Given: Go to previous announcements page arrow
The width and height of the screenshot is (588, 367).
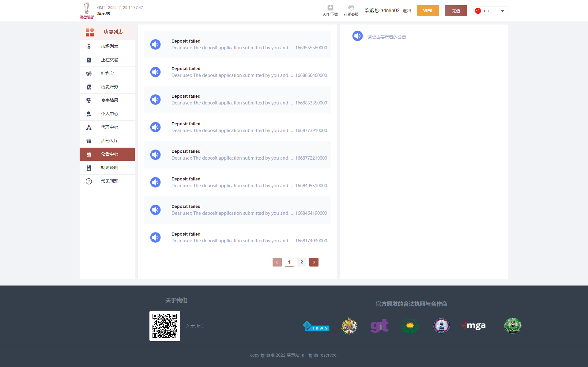Looking at the screenshot, I should pos(277,262).
